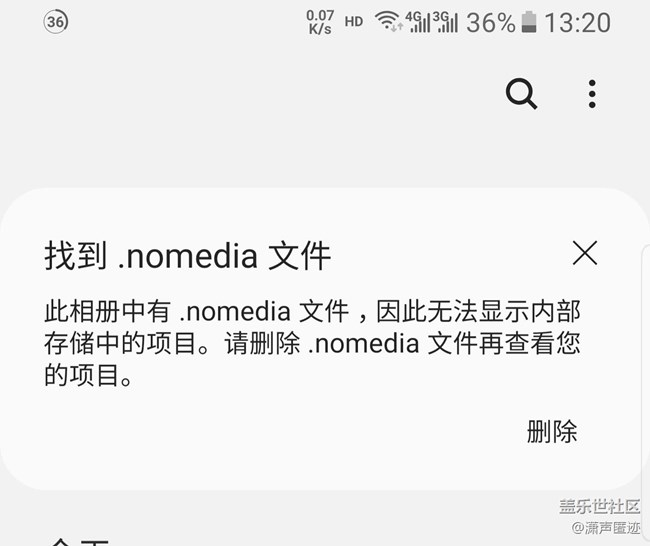The image size is (650, 546).
Task: Tap the 盖乐世社区 watermark
Action: (599, 506)
